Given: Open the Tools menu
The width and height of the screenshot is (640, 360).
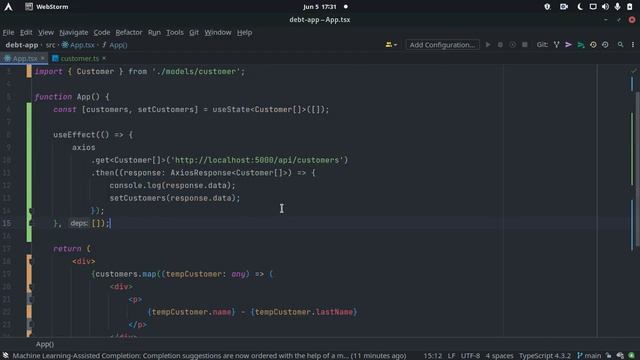Looking at the screenshot, I should [175, 32].
